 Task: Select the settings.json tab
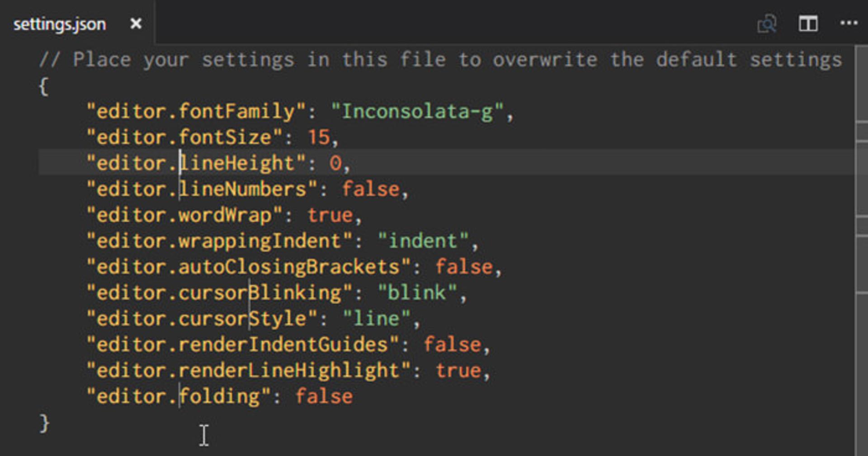[77, 24]
